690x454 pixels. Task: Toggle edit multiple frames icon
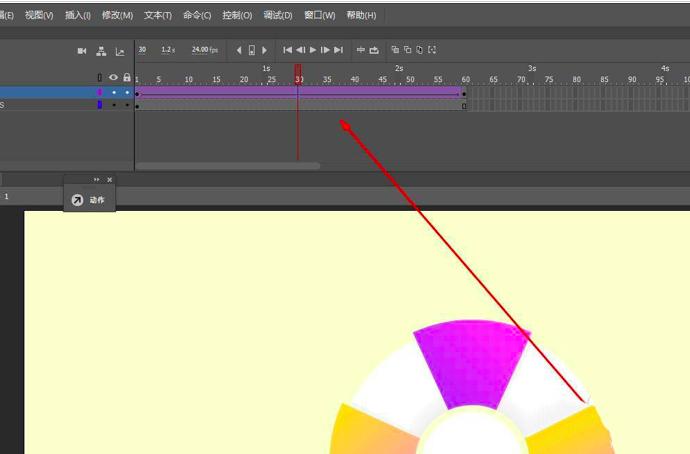point(419,50)
